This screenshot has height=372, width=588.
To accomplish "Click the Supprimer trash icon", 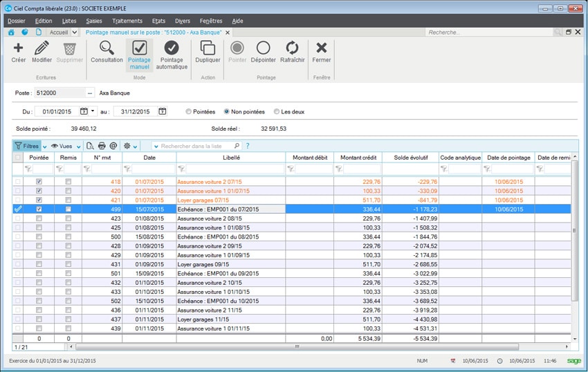I will [x=69, y=48].
